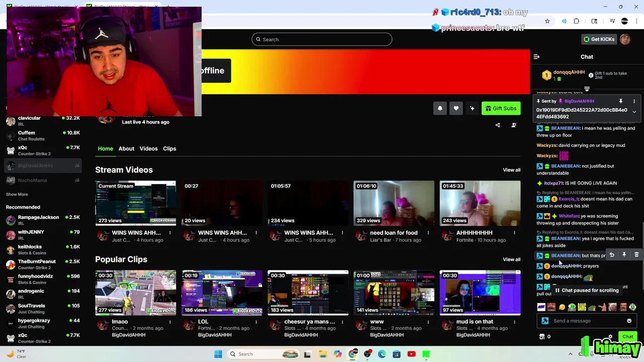Collapse the chat panel with the arrow icon
This screenshot has height=362, width=644.
(x=536, y=57)
